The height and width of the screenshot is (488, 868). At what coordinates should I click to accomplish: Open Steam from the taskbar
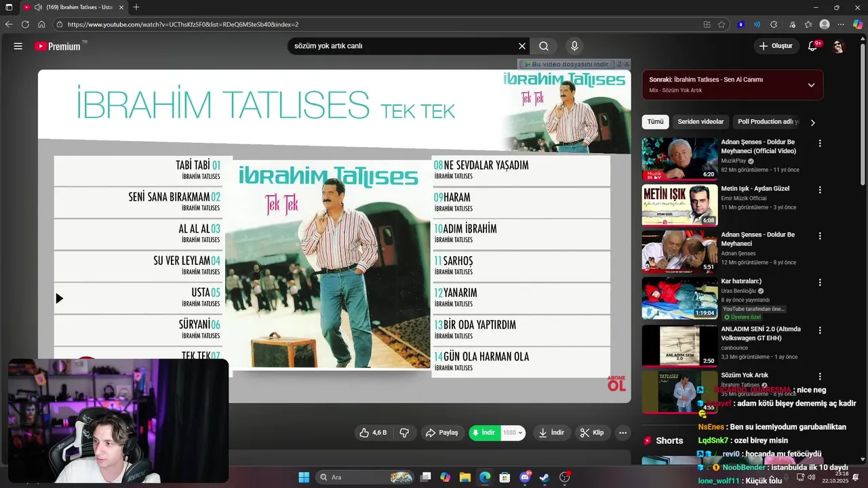[545, 477]
